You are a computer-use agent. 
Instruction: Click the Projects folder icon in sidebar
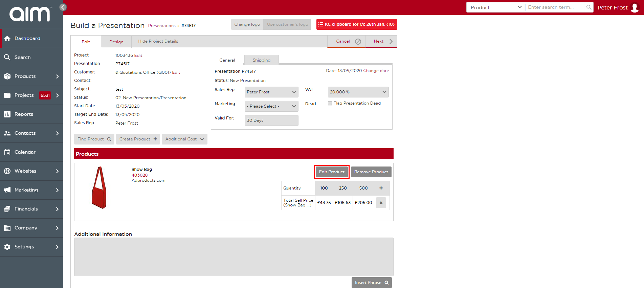tap(7, 95)
